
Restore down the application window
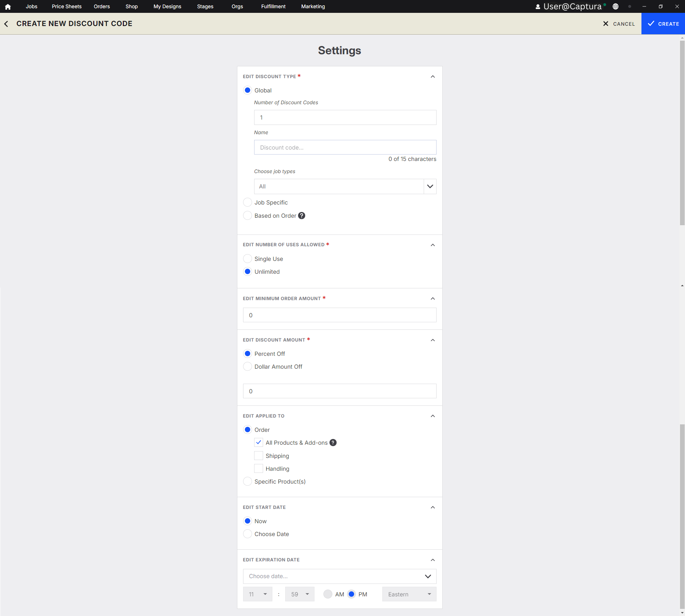(x=661, y=6)
